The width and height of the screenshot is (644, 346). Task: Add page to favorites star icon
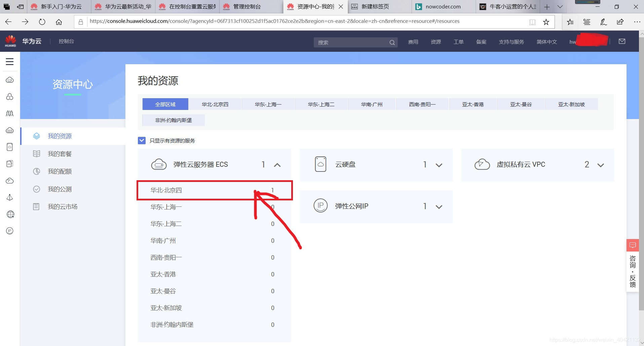546,22
